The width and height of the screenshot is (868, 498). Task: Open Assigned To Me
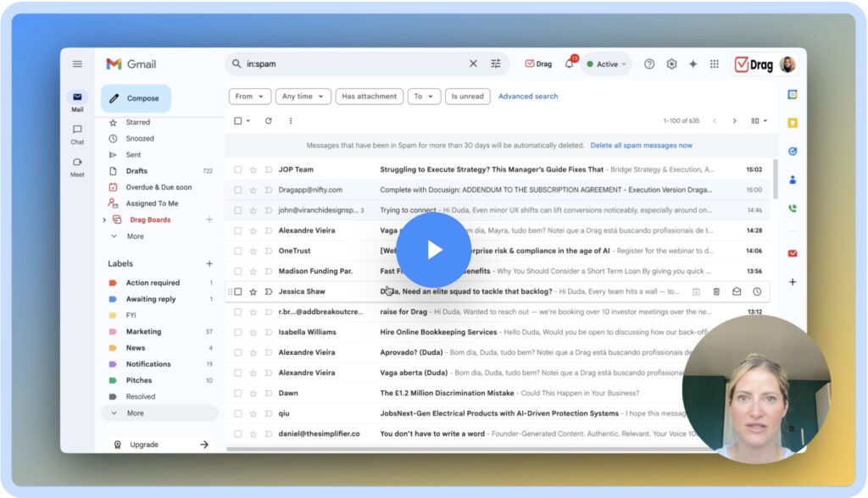point(152,203)
